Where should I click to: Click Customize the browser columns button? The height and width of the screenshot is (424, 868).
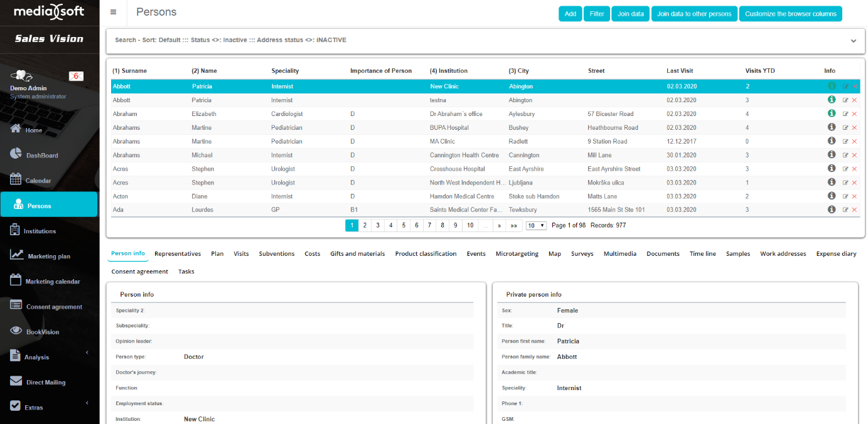790,14
